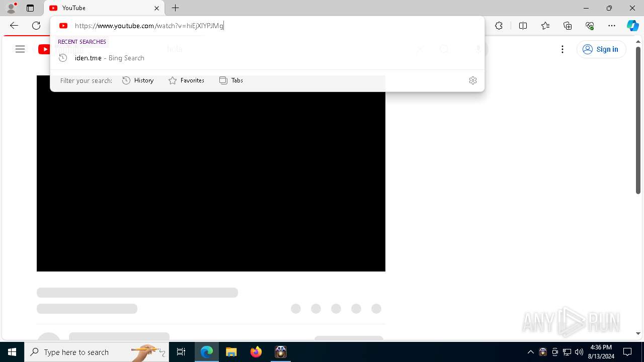Filter search suggestions by Favorites
644x362 pixels.
coord(186,80)
